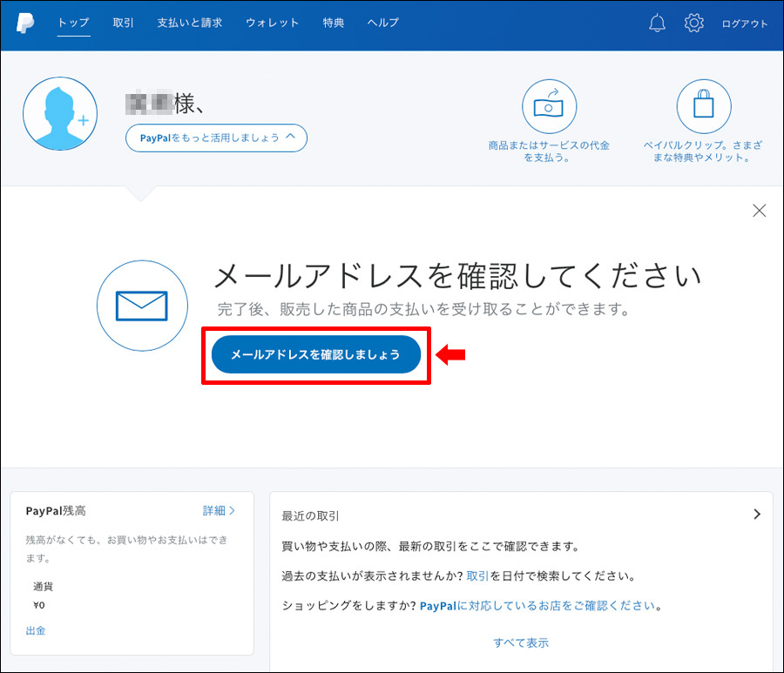Click the ペイパルクリップ benefits text link
This screenshot has height=673, width=784.
pos(703,151)
